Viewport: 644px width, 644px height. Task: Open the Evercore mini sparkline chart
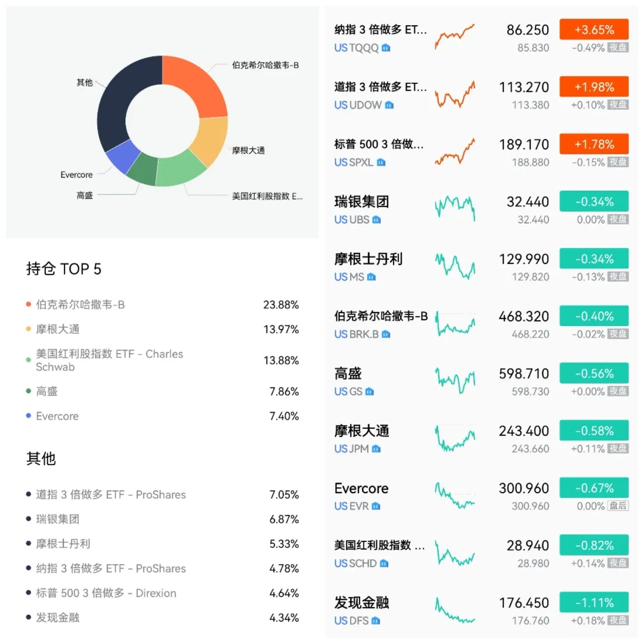click(454, 496)
